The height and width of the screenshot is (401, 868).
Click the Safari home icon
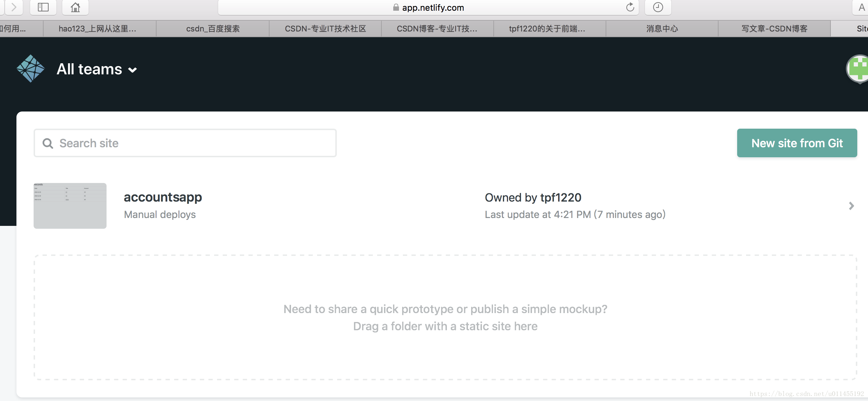[75, 7]
